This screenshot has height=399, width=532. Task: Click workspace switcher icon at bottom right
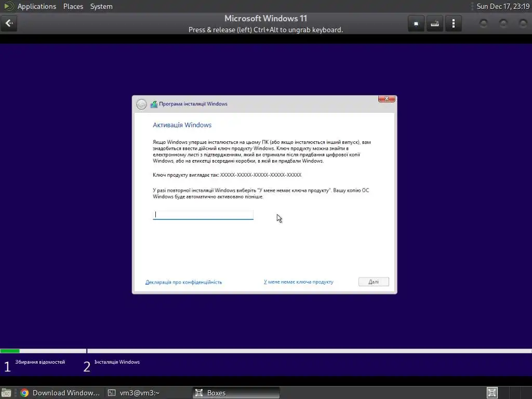[492, 393]
